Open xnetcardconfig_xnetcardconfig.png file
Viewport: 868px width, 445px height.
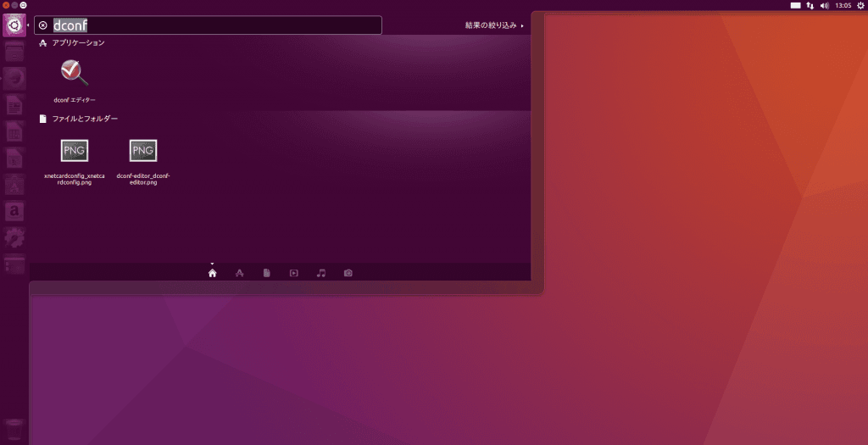point(75,151)
